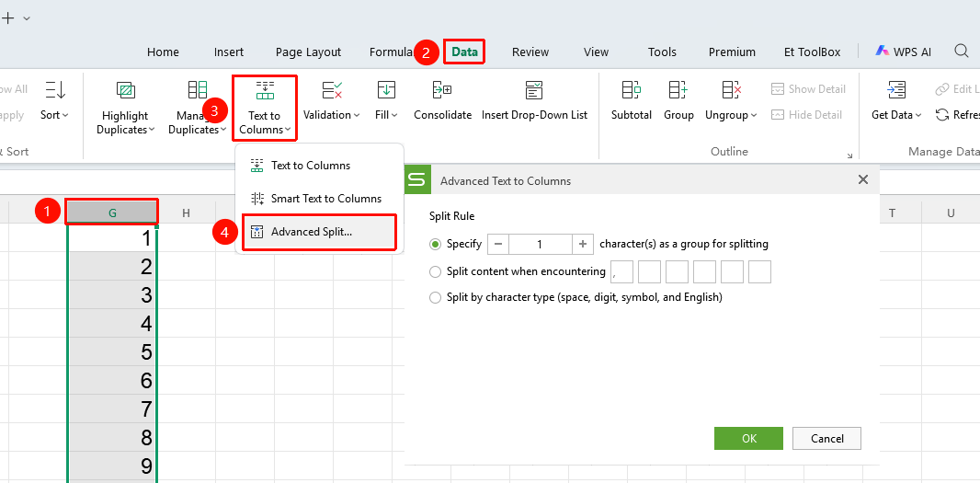Click the Ungroup icon
The image size is (980, 483).
coord(731,90)
